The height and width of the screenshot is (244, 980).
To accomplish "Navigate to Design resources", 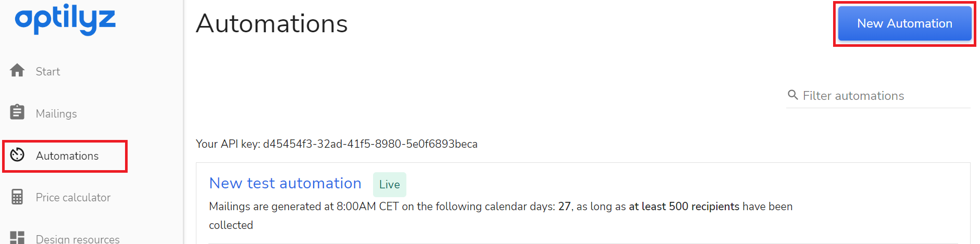I will [x=78, y=239].
